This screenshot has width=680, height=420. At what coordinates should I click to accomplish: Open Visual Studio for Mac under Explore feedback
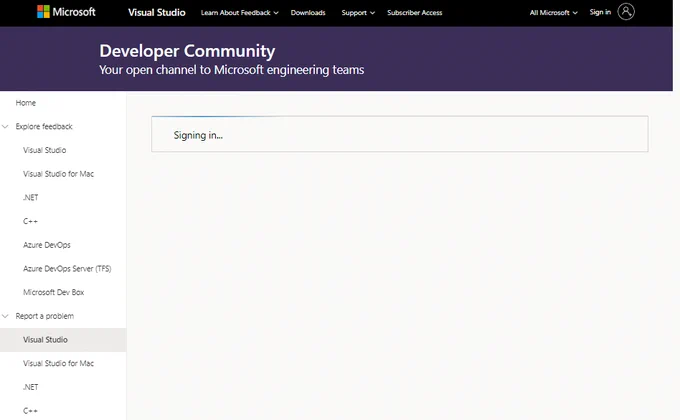click(59, 174)
